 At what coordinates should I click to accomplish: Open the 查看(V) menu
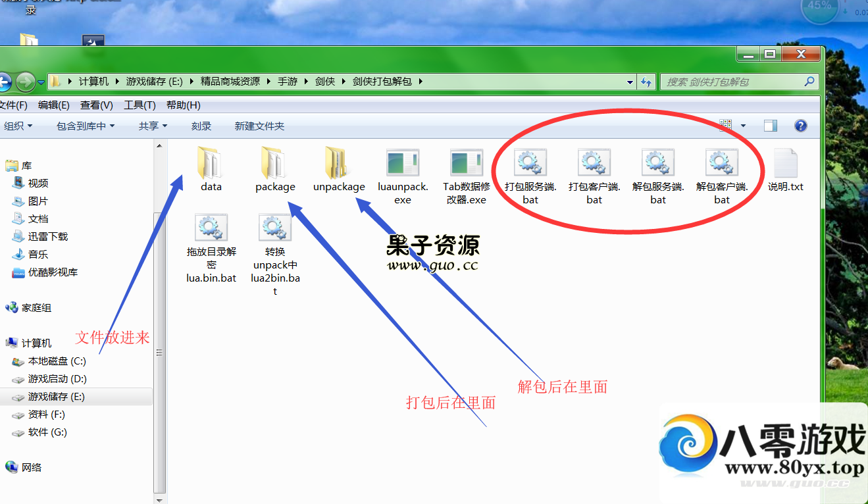click(x=96, y=105)
